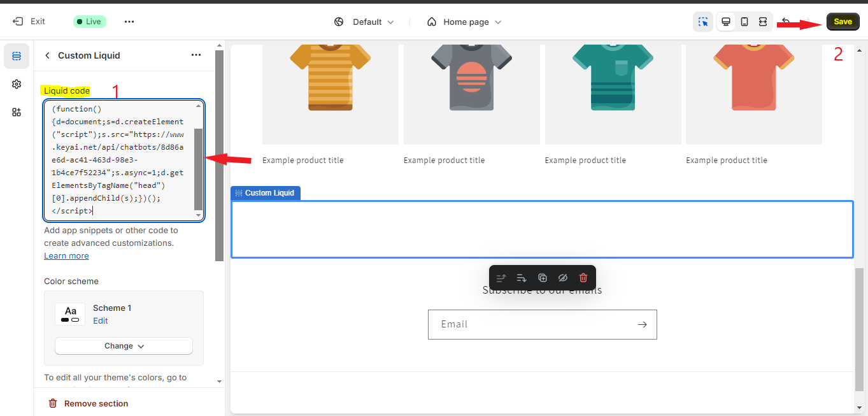Open the three-dot menu beside Live badge
This screenshot has width=868, height=416.
[x=129, y=22]
